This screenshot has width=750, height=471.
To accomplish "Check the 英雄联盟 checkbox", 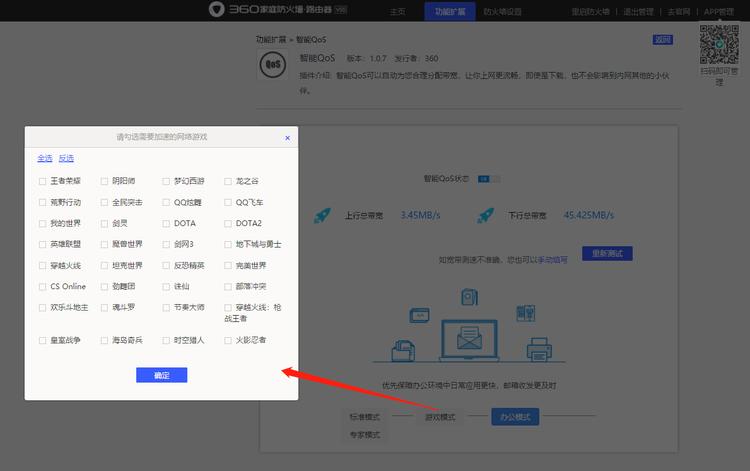I will [x=43, y=244].
